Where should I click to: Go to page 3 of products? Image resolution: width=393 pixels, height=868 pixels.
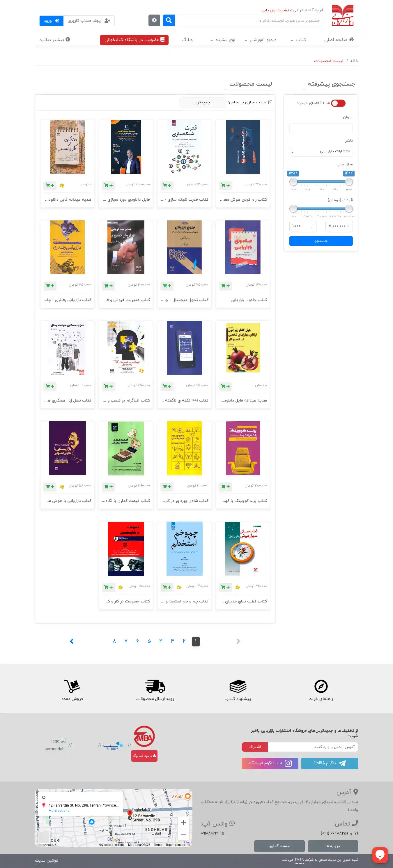[172, 641]
